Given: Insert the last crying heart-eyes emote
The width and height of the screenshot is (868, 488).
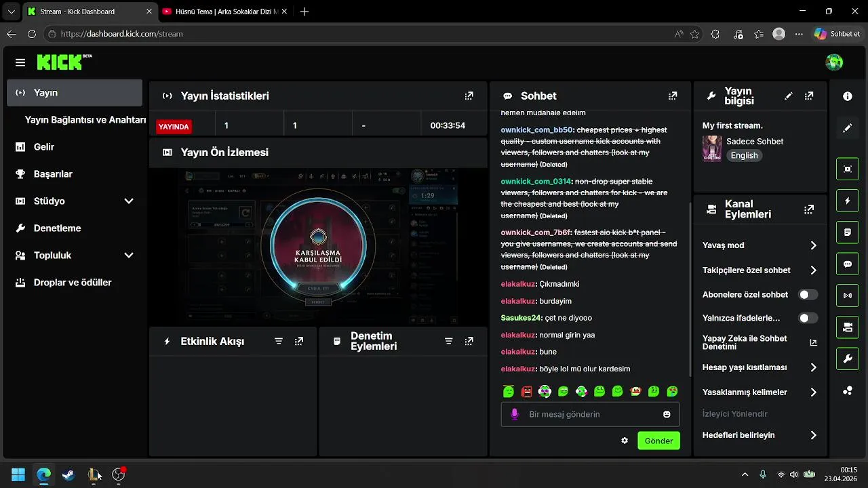Looking at the screenshot, I should click(672, 391).
